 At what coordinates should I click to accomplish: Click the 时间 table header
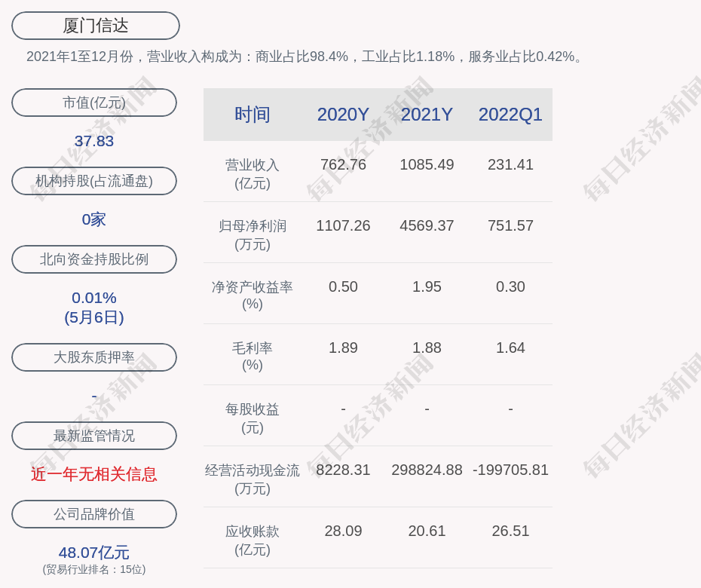point(253,115)
